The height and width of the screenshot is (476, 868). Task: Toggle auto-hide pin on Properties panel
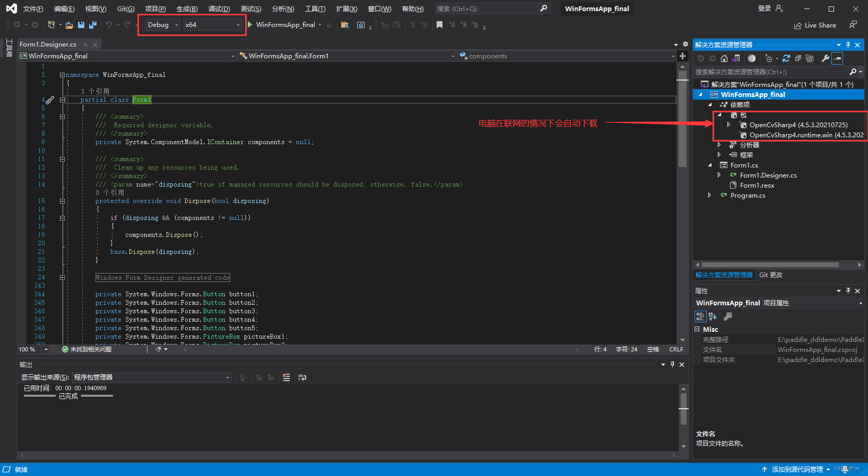(x=848, y=290)
